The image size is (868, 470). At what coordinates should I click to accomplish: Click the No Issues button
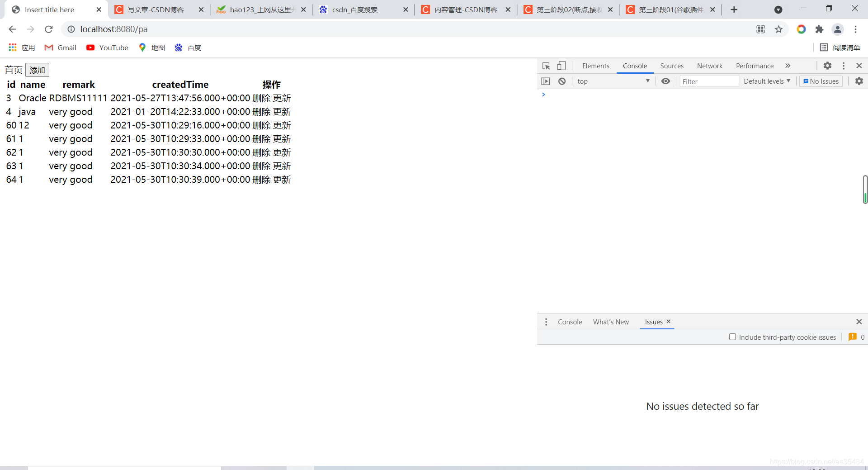(x=821, y=81)
